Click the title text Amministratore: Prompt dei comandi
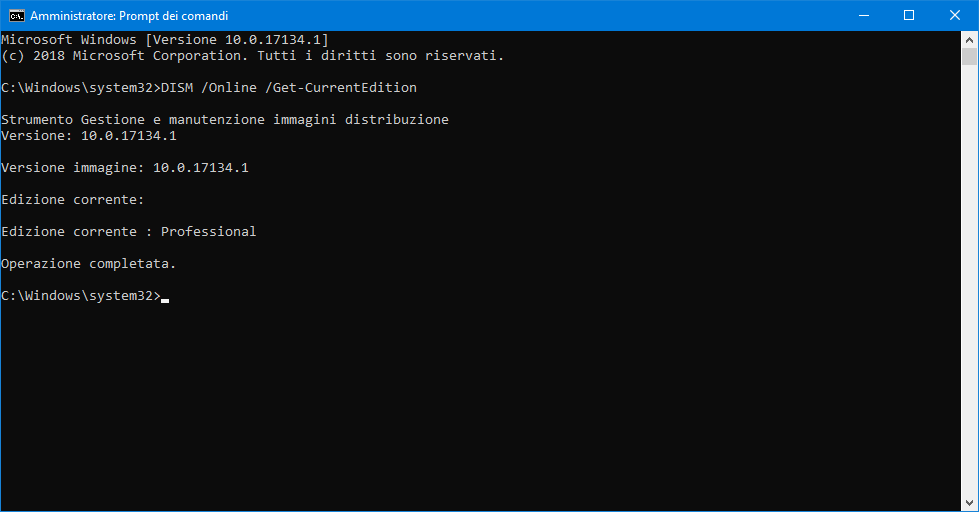The height and width of the screenshot is (512, 979). tap(129, 16)
